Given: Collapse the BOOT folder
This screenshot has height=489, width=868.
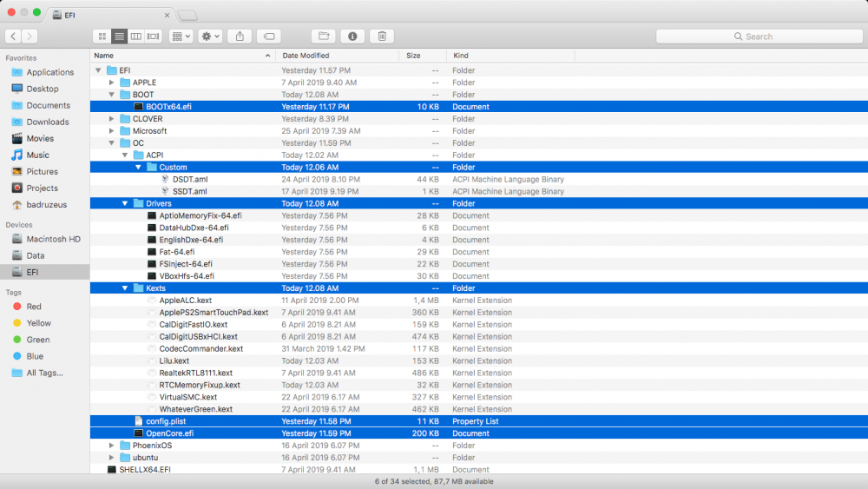Looking at the screenshot, I should point(111,95).
